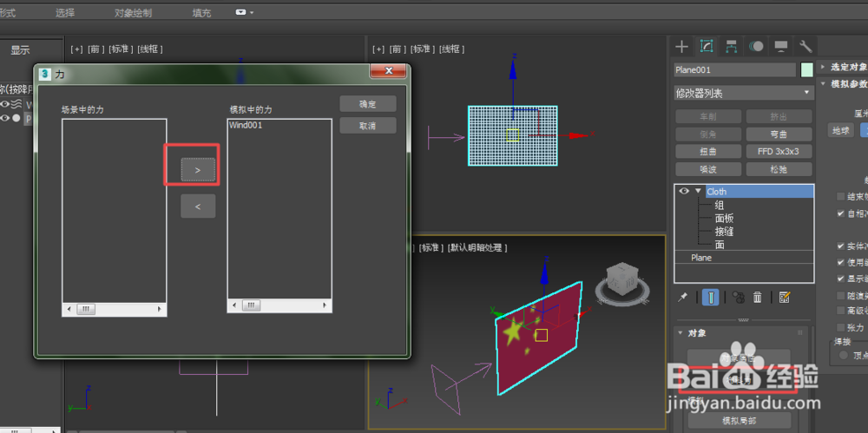The height and width of the screenshot is (433, 868).
Task: Click the 模拟局部 button
Action: click(x=739, y=420)
